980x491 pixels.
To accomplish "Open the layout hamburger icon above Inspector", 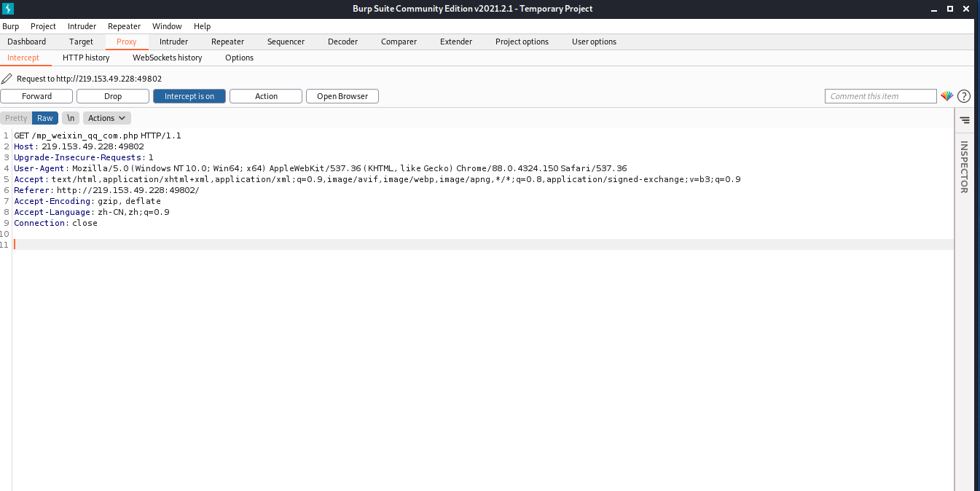I will [965, 119].
